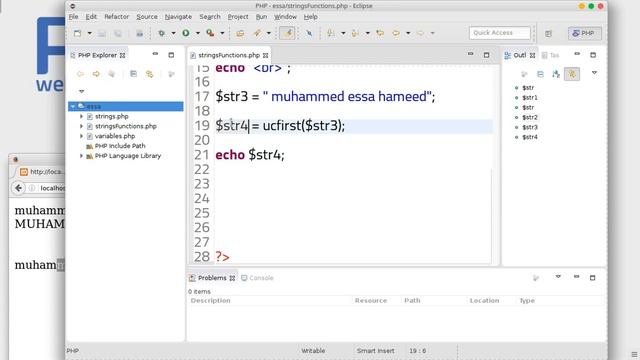
Task: Click the Save All toolbar icon
Action: click(x=118, y=33)
